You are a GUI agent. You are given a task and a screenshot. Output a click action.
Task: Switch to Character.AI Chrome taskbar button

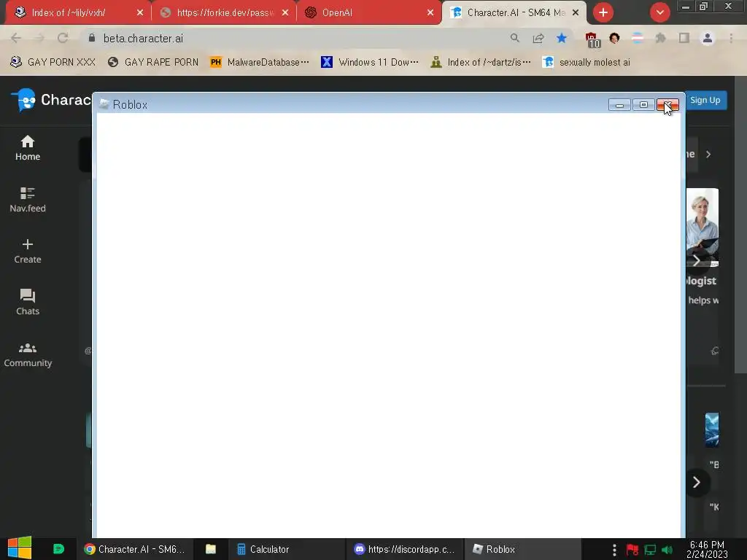[134, 549]
